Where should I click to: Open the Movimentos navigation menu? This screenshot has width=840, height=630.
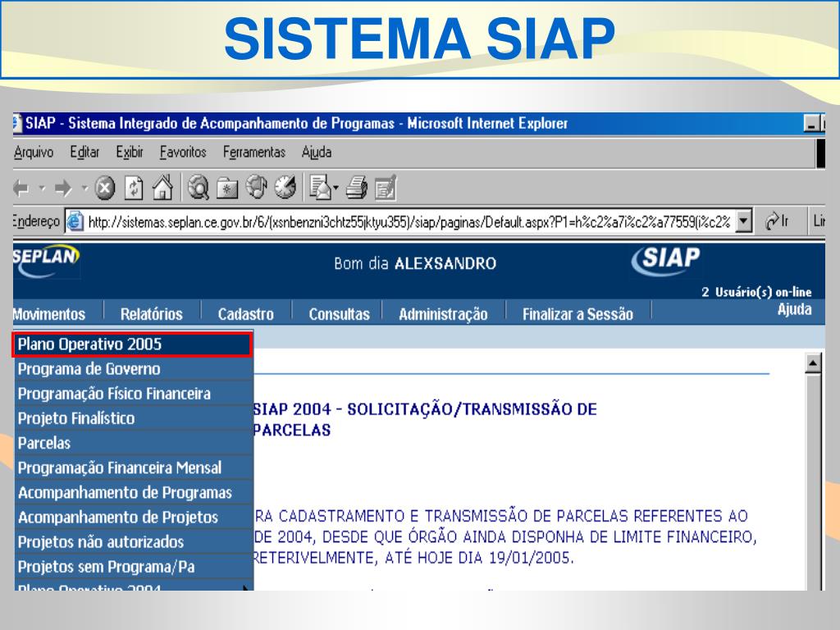pyautogui.click(x=49, y=314)
